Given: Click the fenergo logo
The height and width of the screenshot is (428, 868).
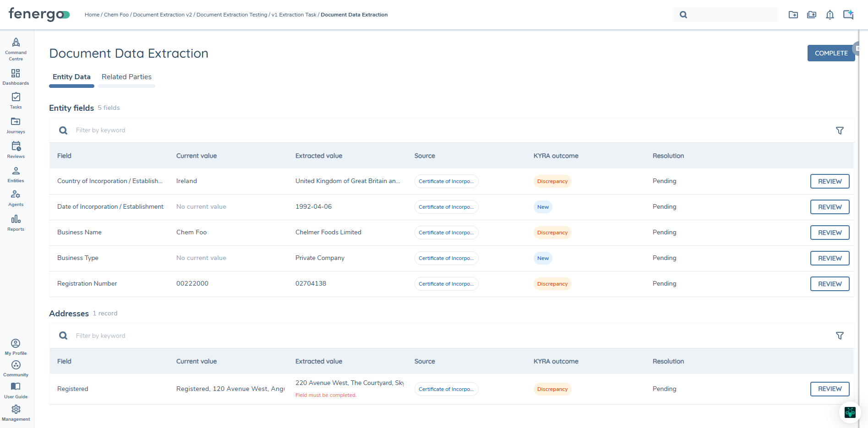Looking at the screenshot, I should tap(39, 14).
